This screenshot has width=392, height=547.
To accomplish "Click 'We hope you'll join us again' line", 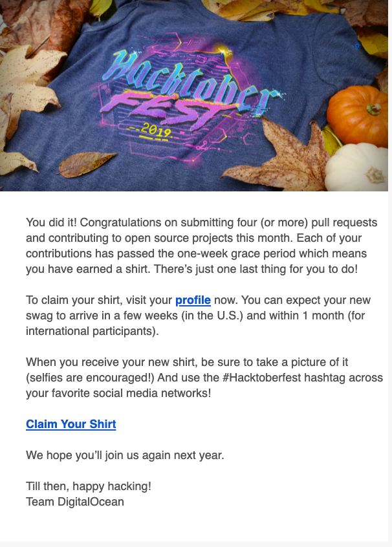I will click(125, 455).
